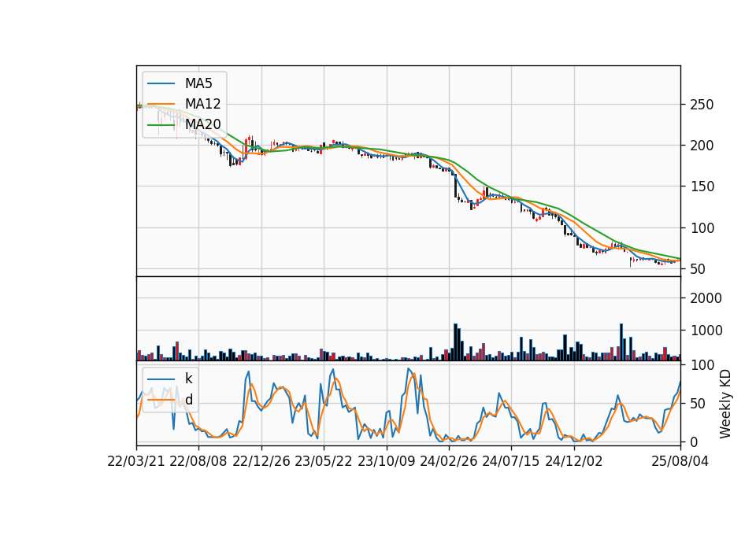756x543 pixels.
Task: Click the orange d legend line sample
Action: 161,400
